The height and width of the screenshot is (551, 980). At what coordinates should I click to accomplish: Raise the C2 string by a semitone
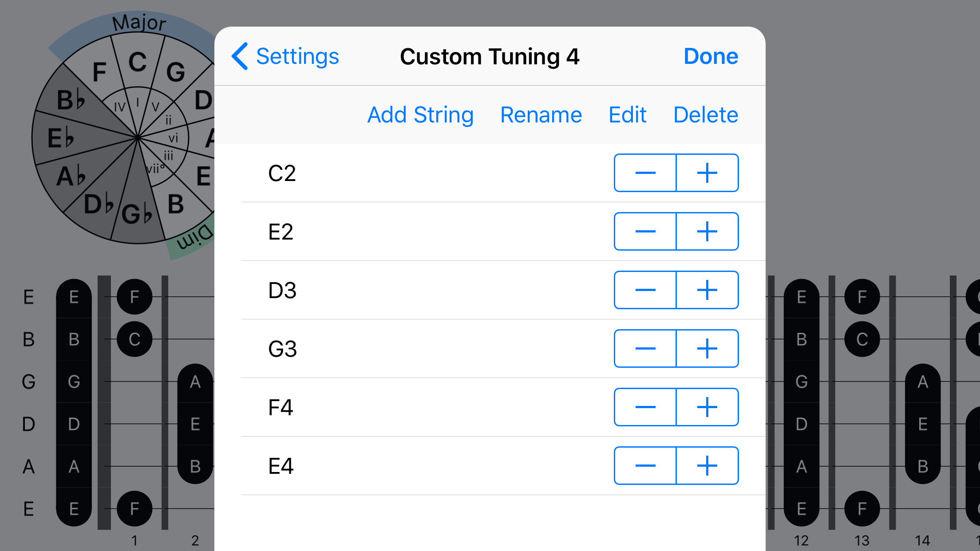tap(707, 173)
